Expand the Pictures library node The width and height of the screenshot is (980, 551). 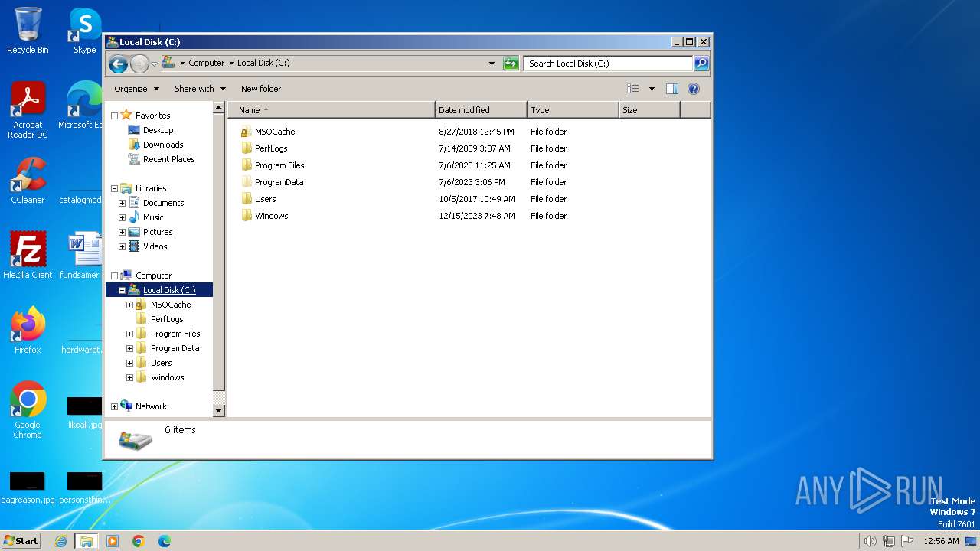tap(122, 232)
